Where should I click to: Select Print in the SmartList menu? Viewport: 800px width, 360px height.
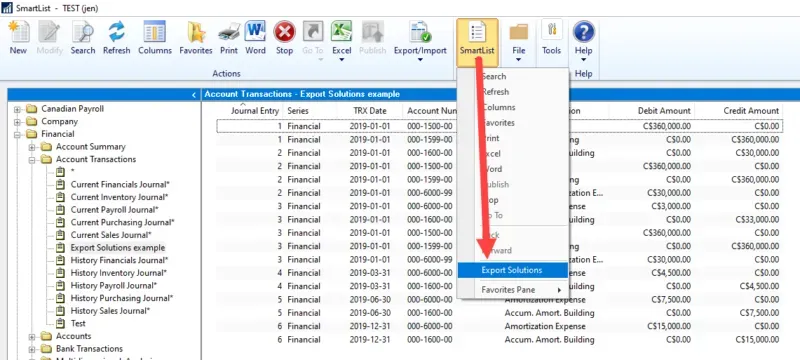(512, 138)
